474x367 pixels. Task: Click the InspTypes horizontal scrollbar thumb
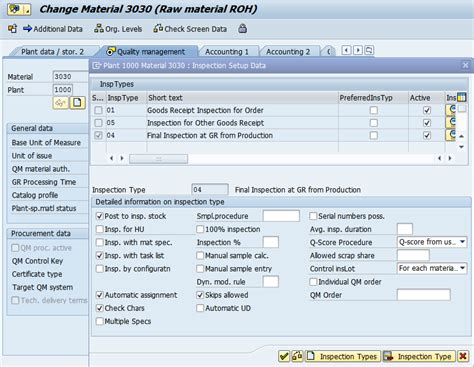(158, 159)
